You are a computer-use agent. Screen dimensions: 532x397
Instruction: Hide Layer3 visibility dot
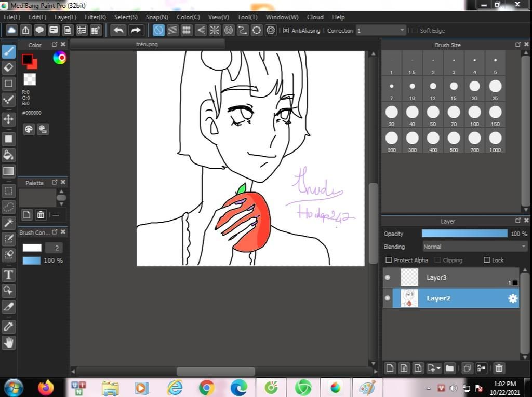point(388,277)
